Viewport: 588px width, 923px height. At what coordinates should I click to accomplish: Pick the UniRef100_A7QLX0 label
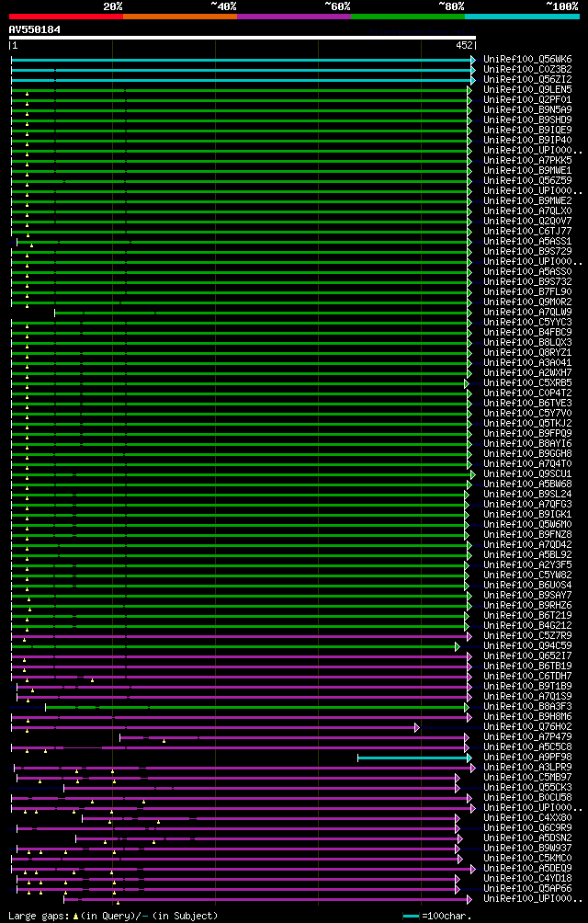pos(527,211)
